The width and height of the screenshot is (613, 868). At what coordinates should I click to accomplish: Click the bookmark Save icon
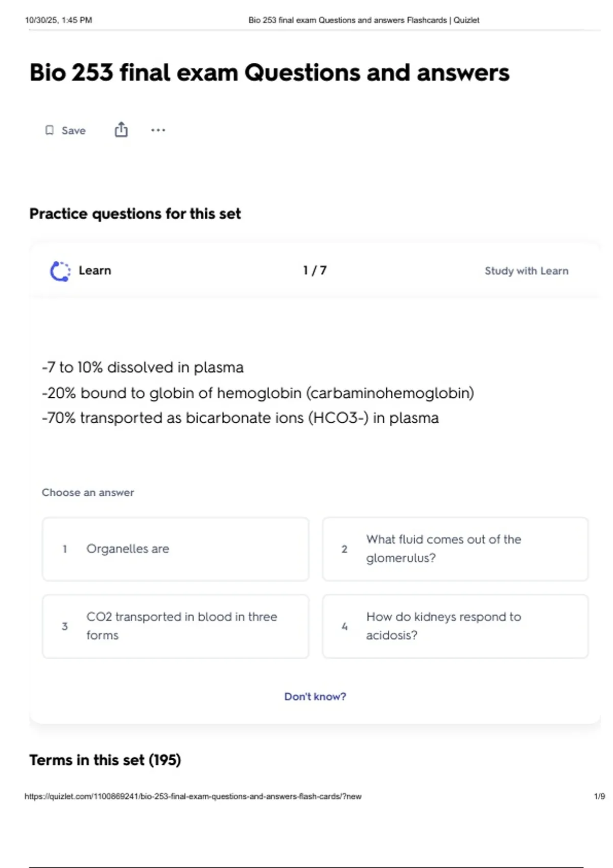50,130
